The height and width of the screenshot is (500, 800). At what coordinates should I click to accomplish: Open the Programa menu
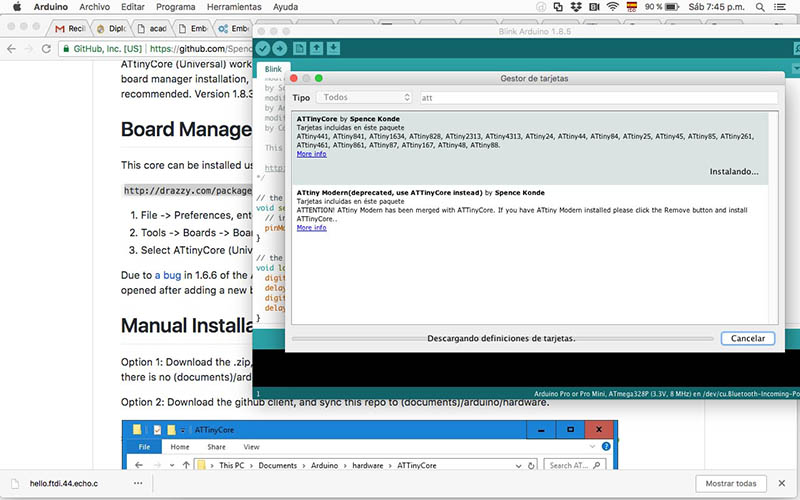[176, 7]
